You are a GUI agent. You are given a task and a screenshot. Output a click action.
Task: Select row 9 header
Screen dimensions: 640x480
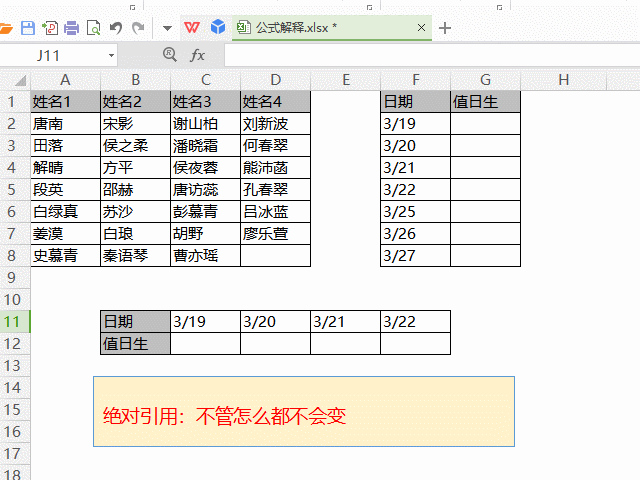(x=15, y=278)
